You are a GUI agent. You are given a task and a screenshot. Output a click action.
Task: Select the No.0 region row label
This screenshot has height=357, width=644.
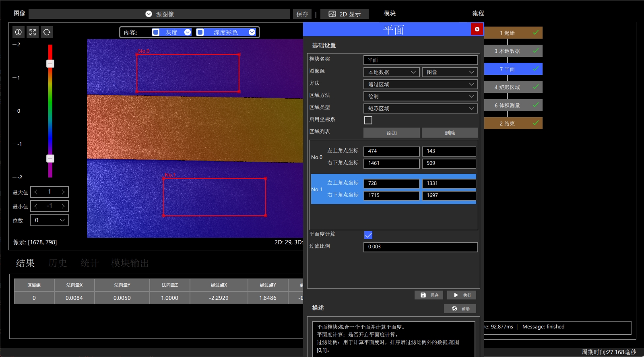pyautogui.click(x=317, y=157)
